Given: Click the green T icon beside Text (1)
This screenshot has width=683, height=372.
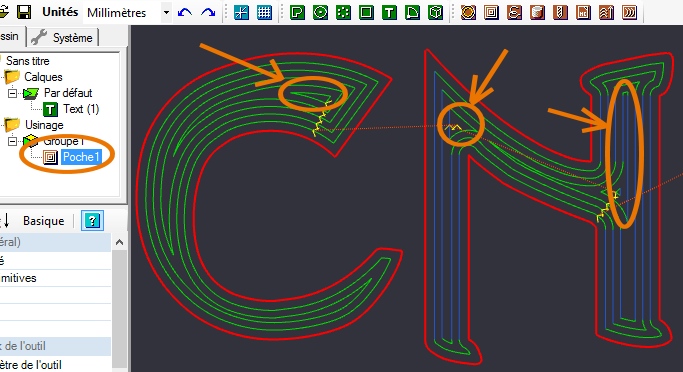Looking at the screenshot, I should point(51,109).
